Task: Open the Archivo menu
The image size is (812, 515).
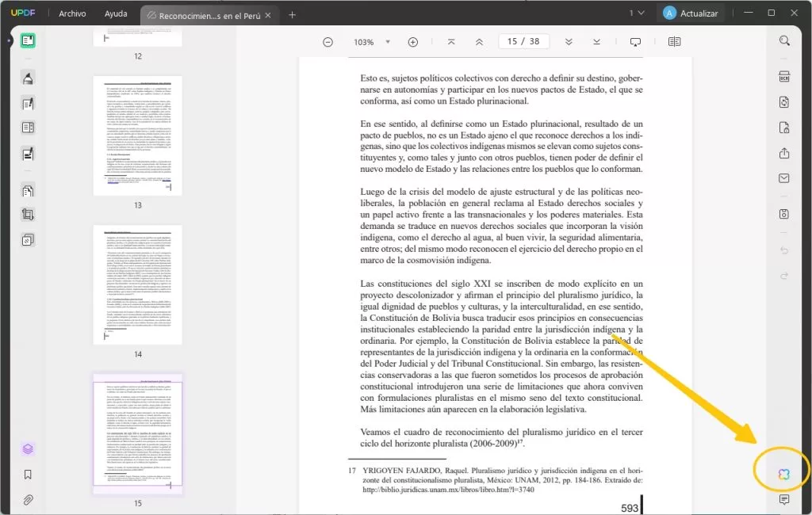Action: [72, 13]
